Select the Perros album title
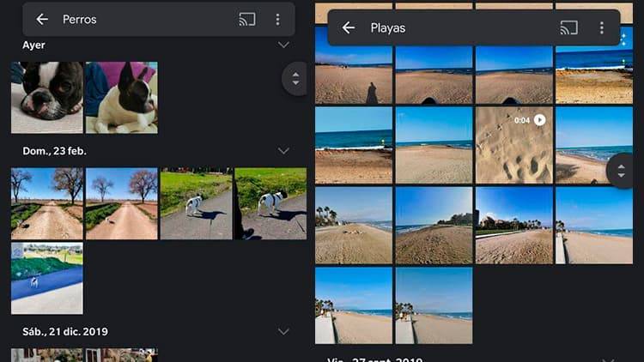The image size is (644, 362). click(80, 19)
